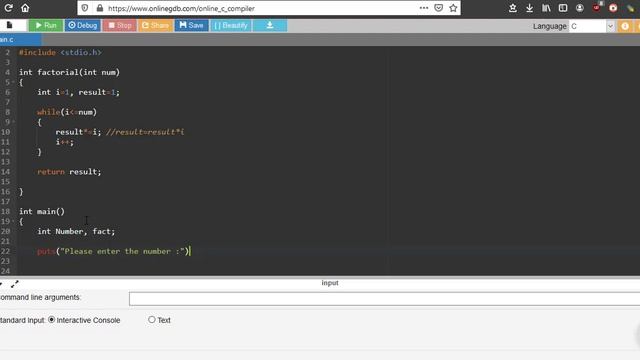Open the Language dropdown showing C
This screenshot has width=640, height=360.
pos(592,26)
